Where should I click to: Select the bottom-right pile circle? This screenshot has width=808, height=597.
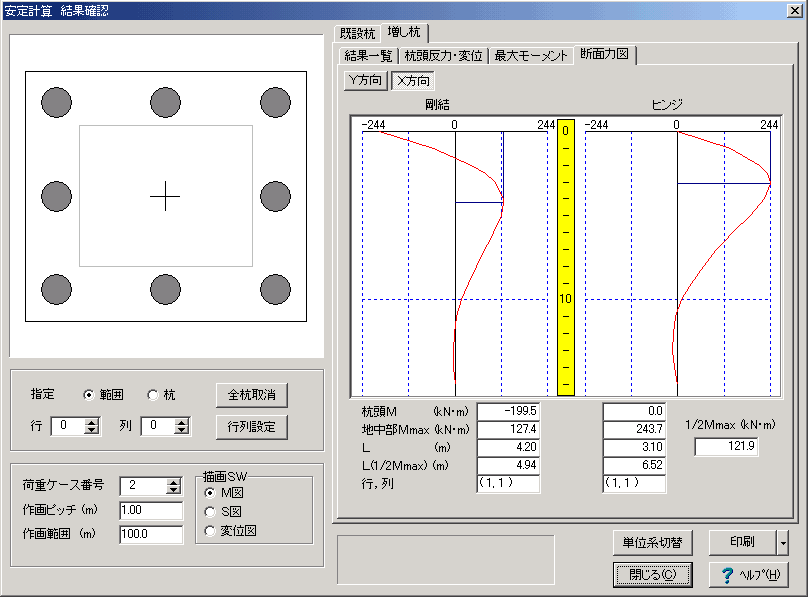[275, 289]
